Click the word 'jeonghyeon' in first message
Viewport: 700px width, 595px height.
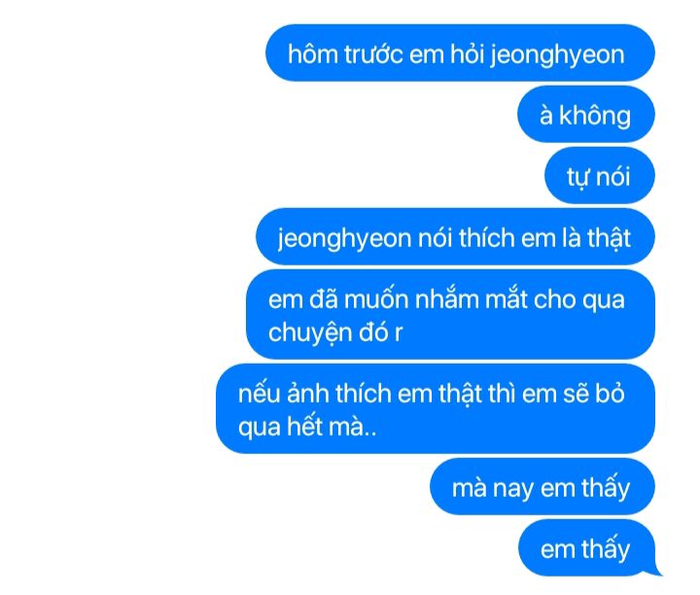557,56
